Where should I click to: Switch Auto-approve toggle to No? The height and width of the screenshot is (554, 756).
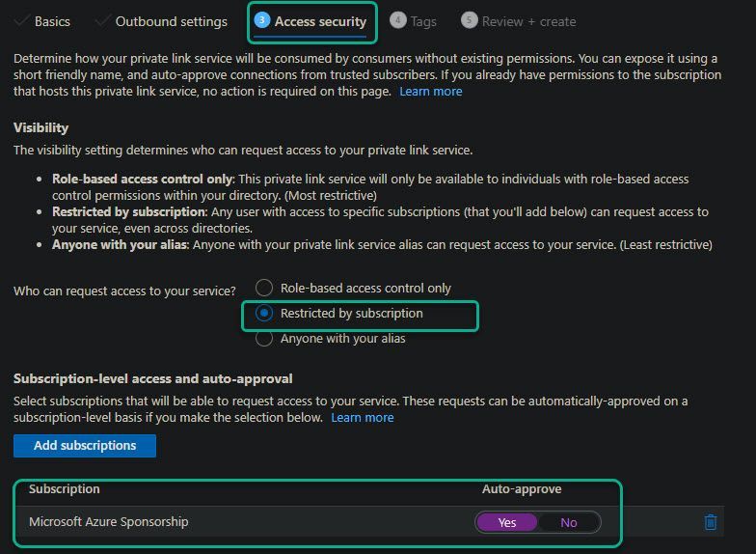pyautogui.click(x=569, y=522)
